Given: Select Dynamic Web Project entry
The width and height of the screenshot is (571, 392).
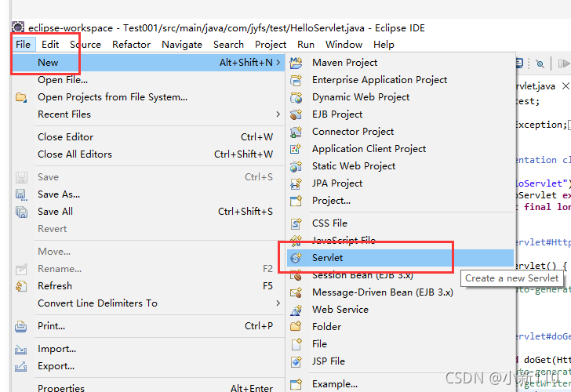Looking at the screenshot, I should click(400, 97).
